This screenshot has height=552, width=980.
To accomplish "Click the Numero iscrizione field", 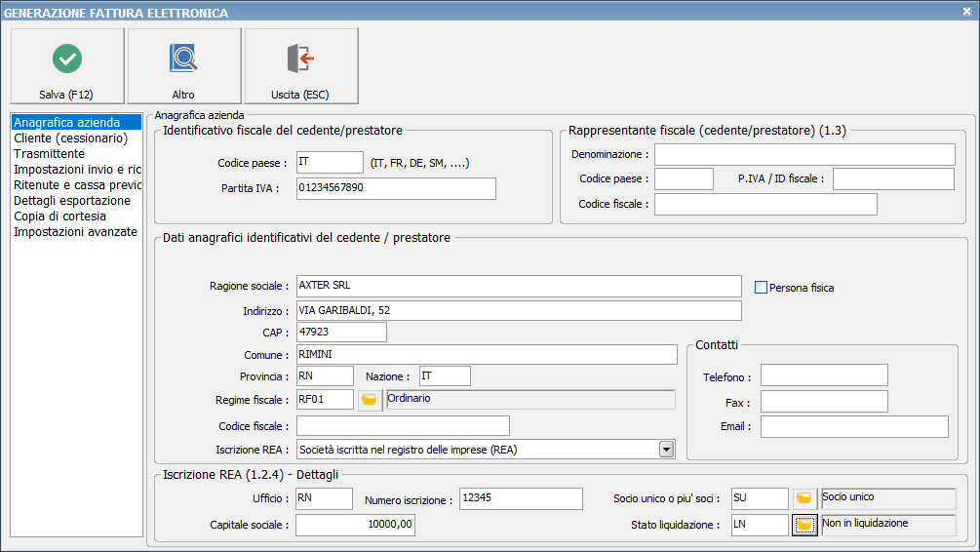I will (x=521, y=498).
